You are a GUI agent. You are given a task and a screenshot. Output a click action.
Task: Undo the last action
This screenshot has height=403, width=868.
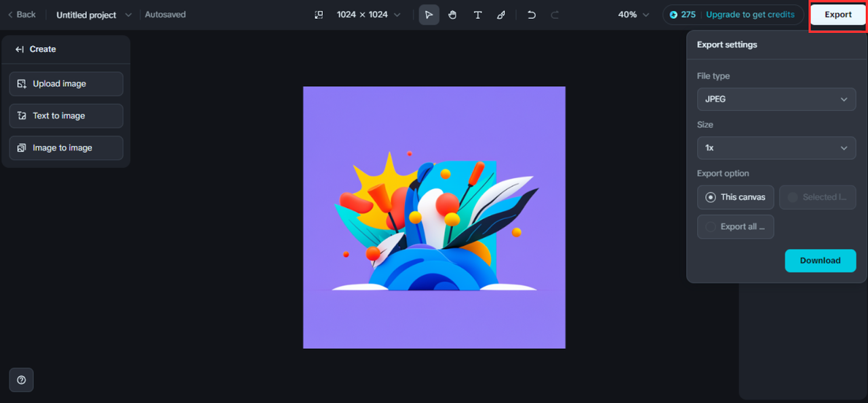[532, 15]
